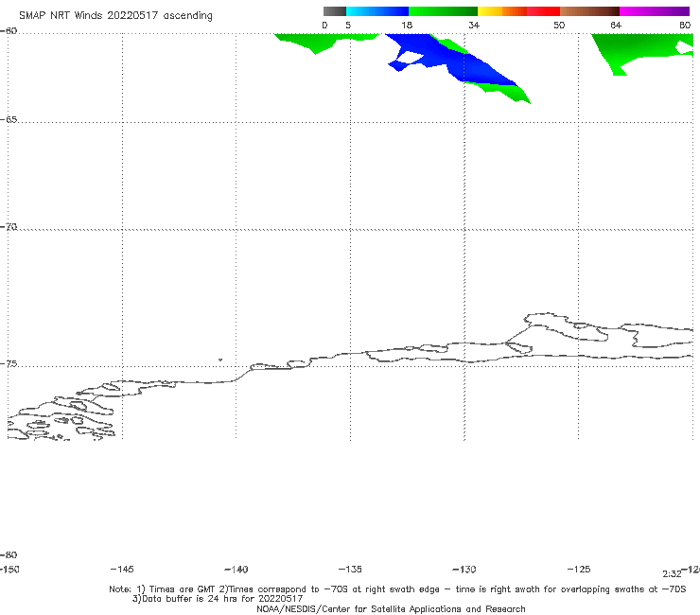Click the credit 'NOAA/NESDIS/Center for Satellite Applications and Research'
Screen dimensions: 700x615
pyautogui.click(x=391, y=608)
